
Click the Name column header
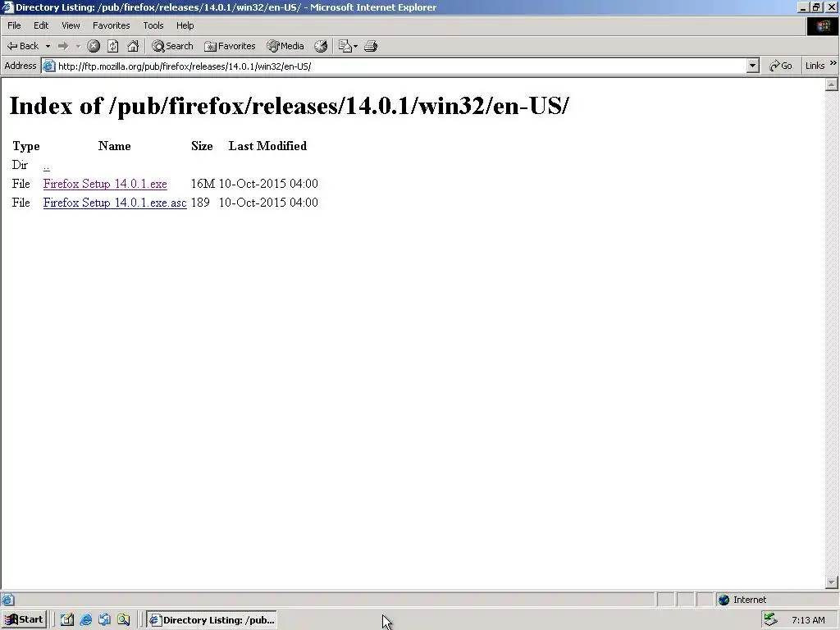click(x=115, y=146)
